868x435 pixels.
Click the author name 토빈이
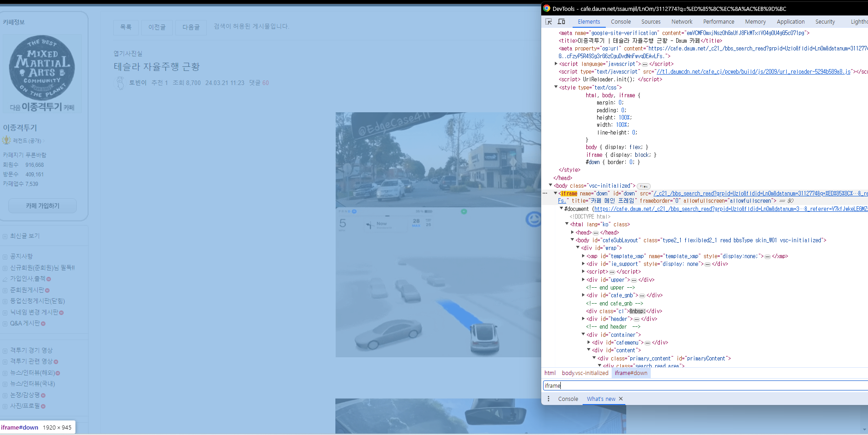138,83
